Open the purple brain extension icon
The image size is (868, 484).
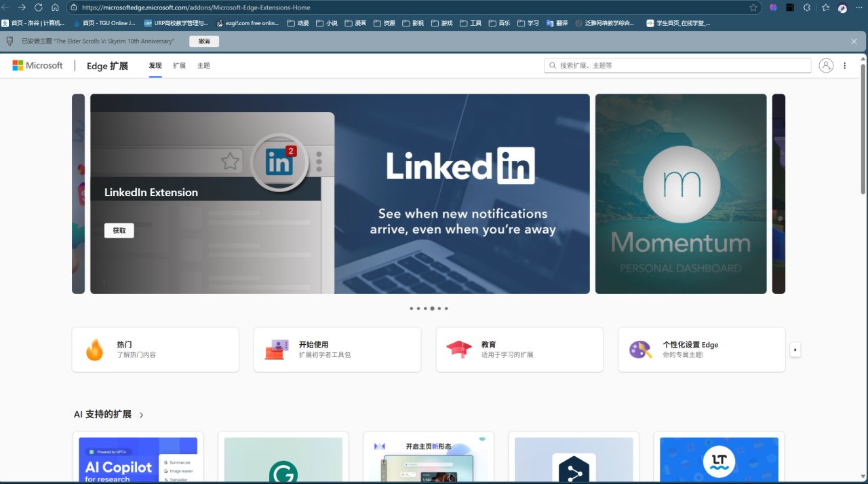(x=773, y=7)
